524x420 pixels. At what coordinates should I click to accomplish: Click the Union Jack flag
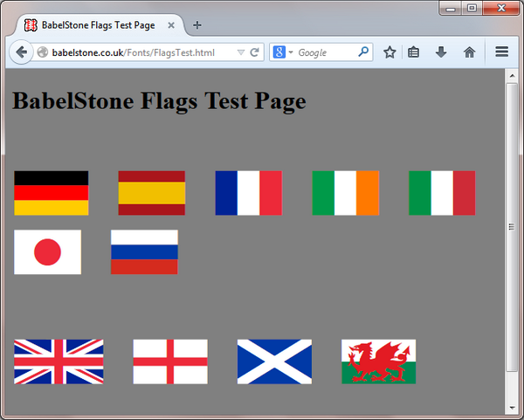point(59,361)
